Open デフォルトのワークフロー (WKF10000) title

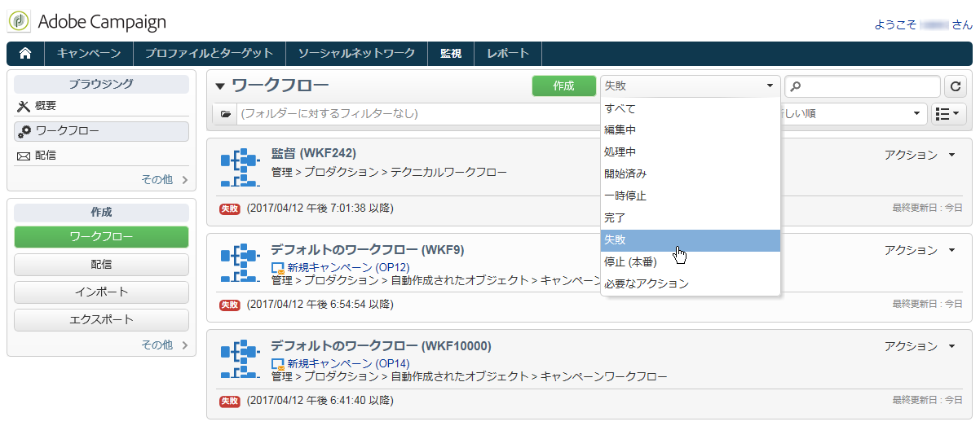tap(381, 345)
